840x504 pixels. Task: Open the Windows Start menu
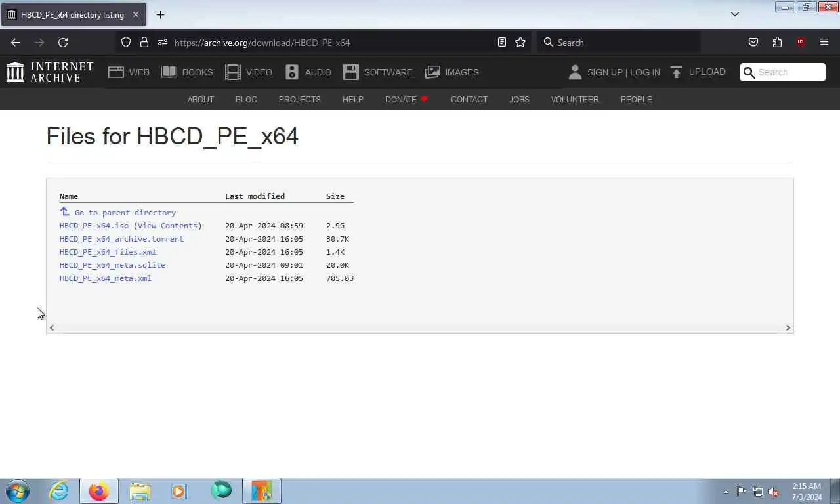coord(18,492)
